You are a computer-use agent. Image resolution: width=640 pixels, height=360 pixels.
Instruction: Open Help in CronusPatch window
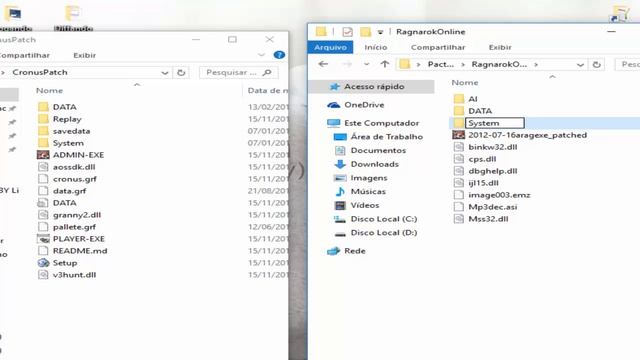coord(279,55)
